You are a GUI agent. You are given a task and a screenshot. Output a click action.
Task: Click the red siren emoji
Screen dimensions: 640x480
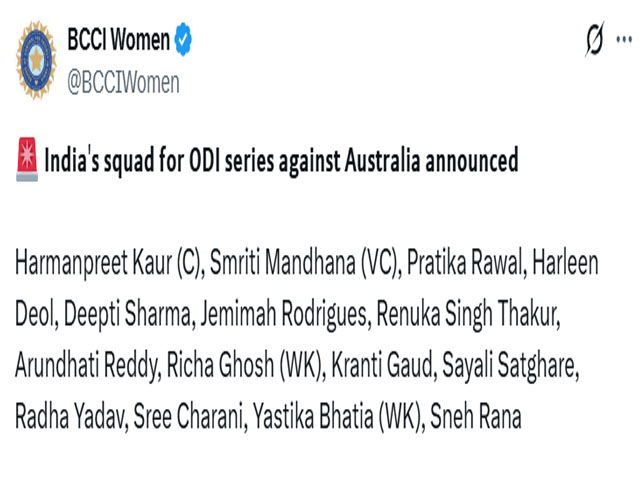pos(27,160)
